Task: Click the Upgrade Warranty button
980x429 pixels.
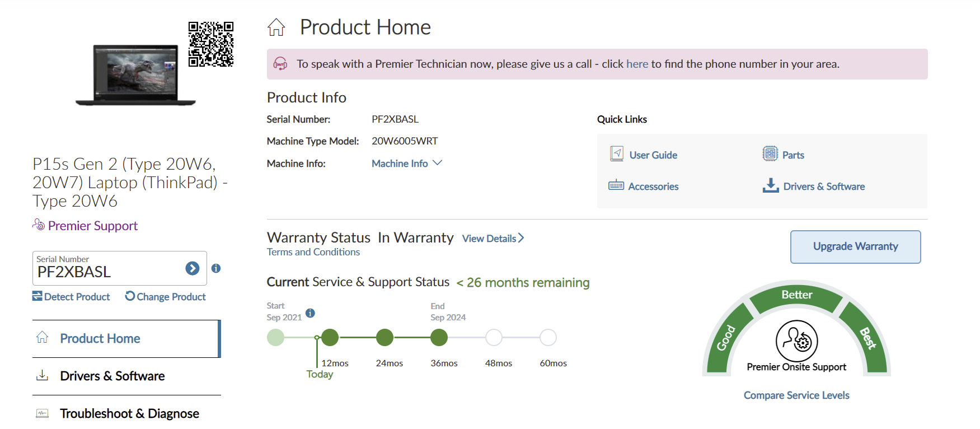Action: (x=855, y=247)
